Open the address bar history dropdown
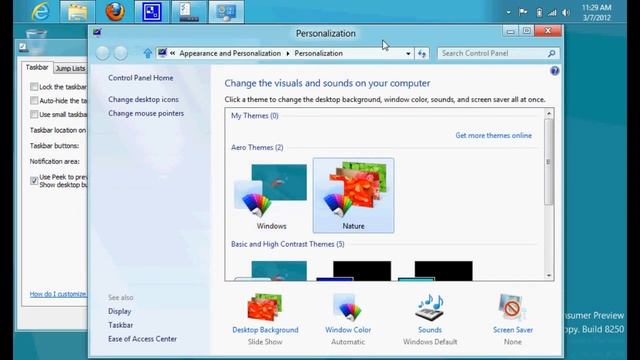Viewport: 640px width, 360px height. point(408,53)
